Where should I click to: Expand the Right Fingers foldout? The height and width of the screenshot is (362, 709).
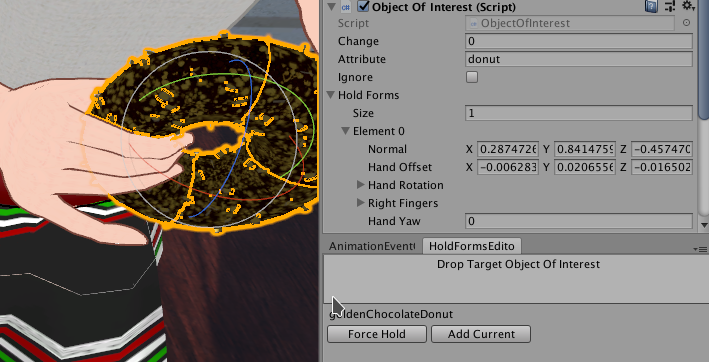360,203
